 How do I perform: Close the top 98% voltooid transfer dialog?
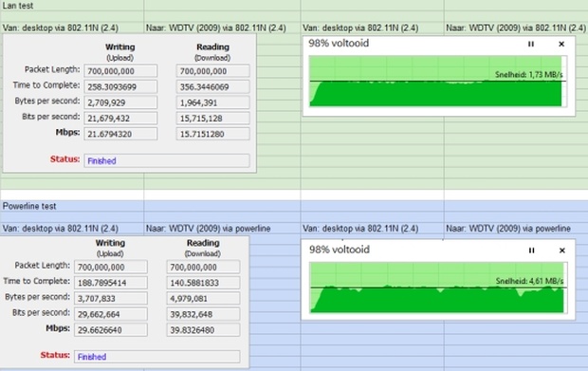tap(561, 45)
